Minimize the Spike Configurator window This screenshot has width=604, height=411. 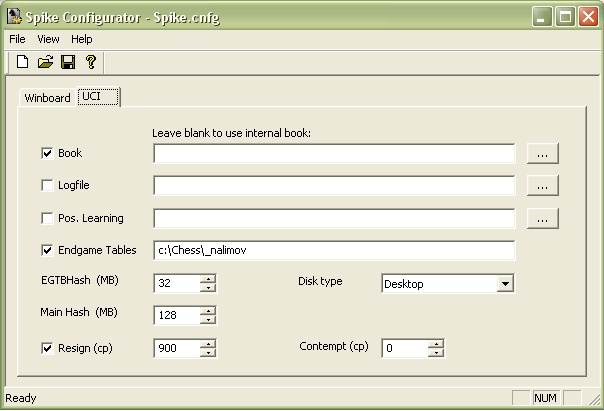coord(542,17)
